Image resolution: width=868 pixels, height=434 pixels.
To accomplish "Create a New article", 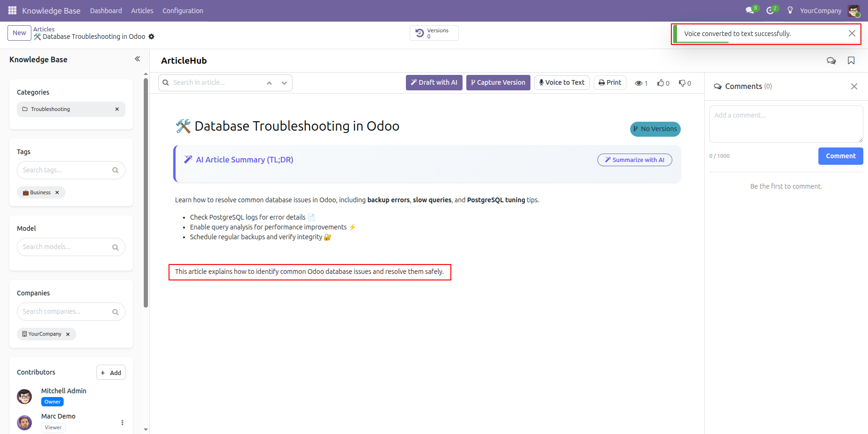I will click(19, 33).
